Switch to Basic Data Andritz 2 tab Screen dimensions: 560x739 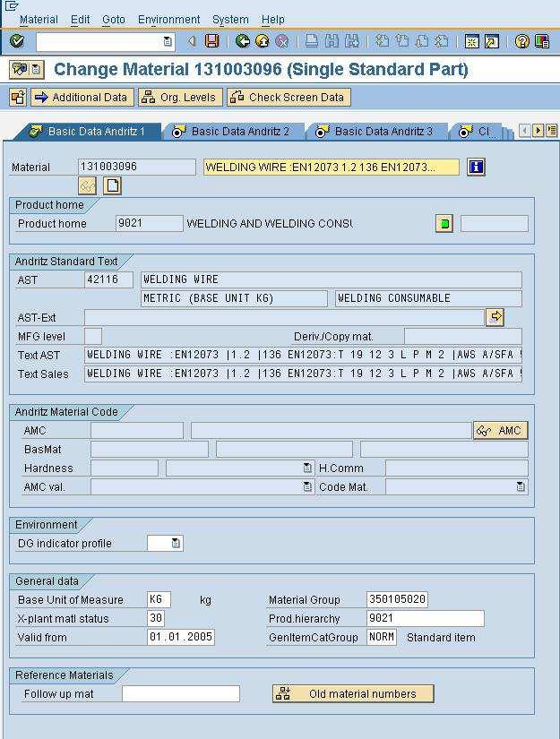point(232,132)
